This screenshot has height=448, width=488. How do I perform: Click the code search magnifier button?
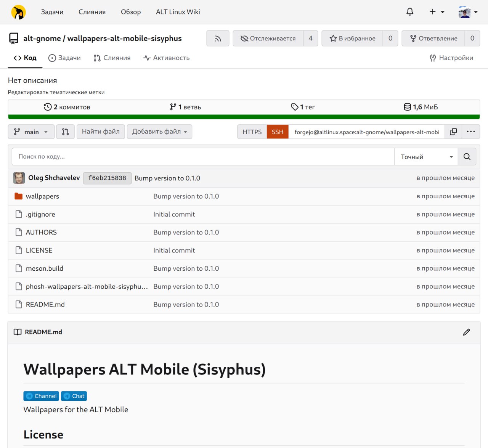click(467, 157)
